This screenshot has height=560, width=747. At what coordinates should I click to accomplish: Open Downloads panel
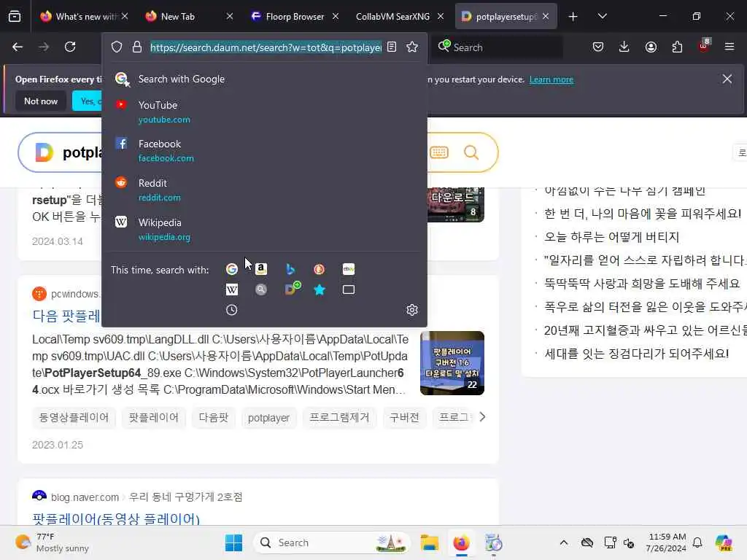coord(624,47)
